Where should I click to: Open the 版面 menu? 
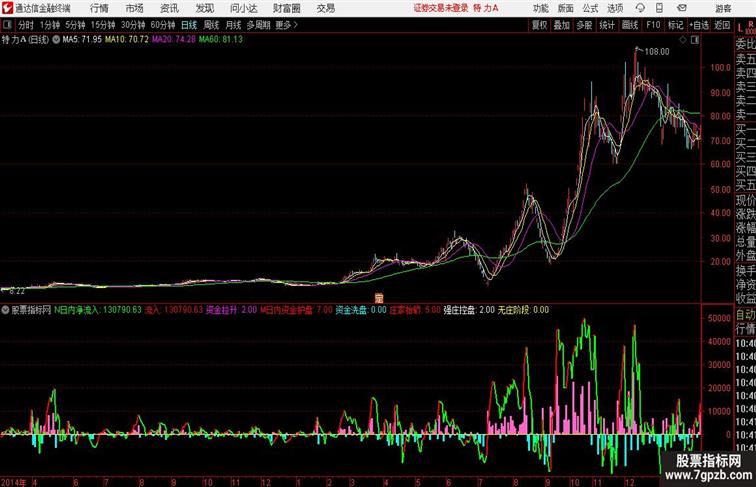coord(566,8)
